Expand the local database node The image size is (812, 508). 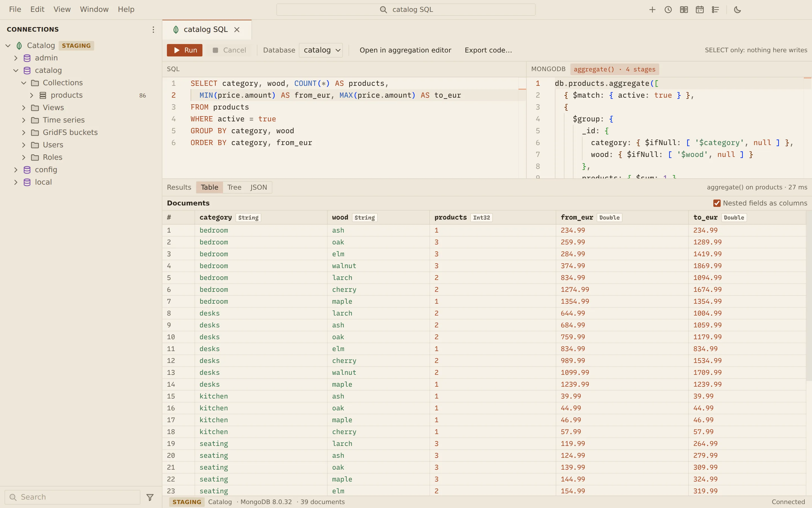click(16, 182)
